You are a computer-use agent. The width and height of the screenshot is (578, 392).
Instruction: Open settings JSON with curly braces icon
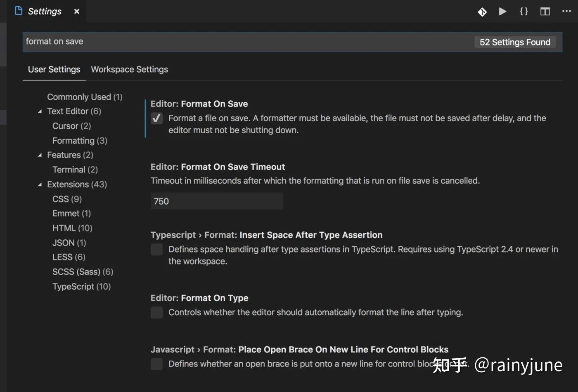pyautogui.click(x=524, y=12)
